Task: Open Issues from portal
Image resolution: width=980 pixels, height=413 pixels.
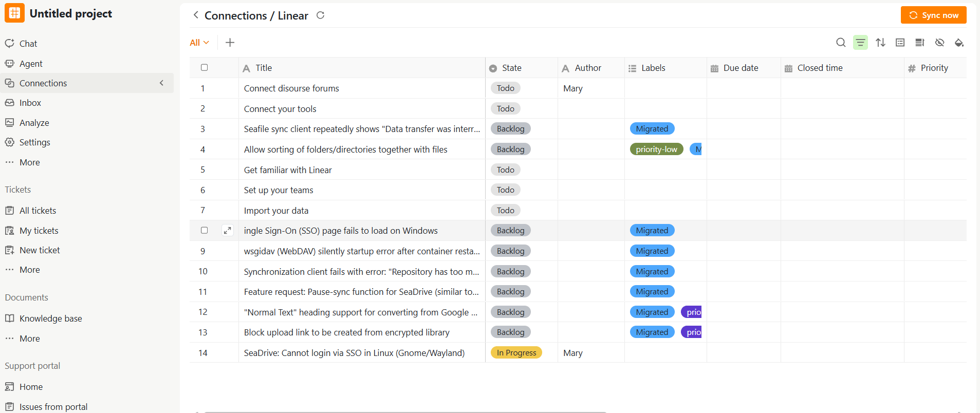Action: coord(53,407)
